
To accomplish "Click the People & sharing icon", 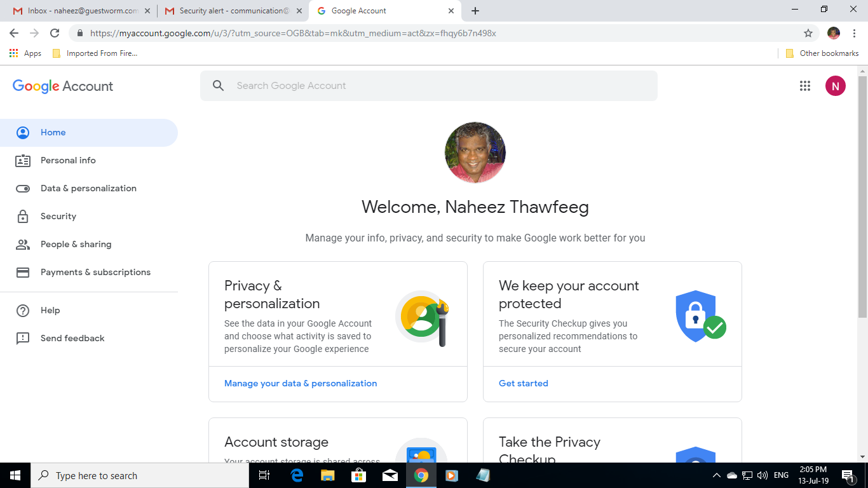I will pyautogui.click(x=23, y=245).
